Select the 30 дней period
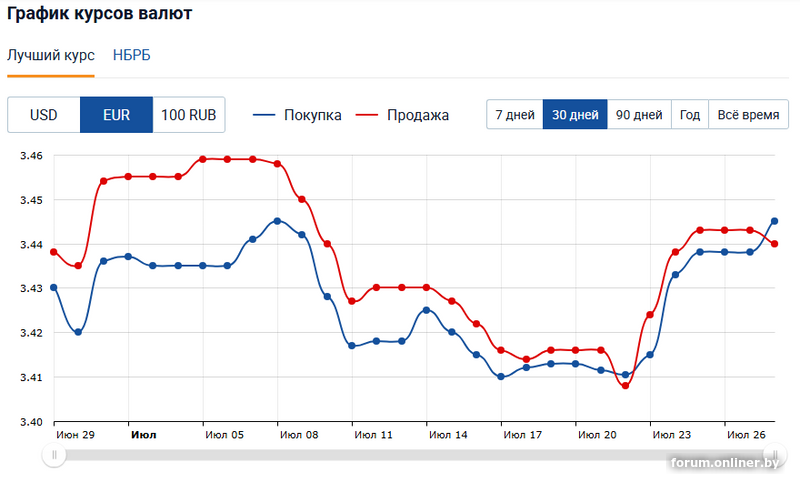Viewport: 800px width, 484px height. 575,115
